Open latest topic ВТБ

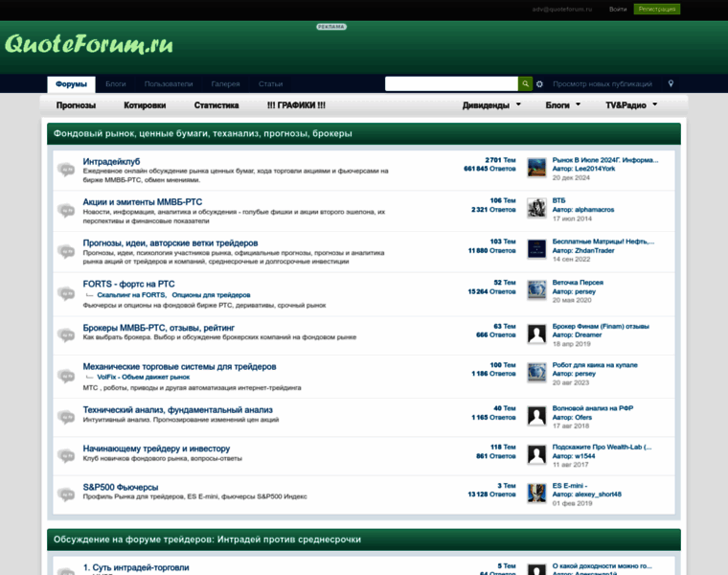(x=559, y=200)
